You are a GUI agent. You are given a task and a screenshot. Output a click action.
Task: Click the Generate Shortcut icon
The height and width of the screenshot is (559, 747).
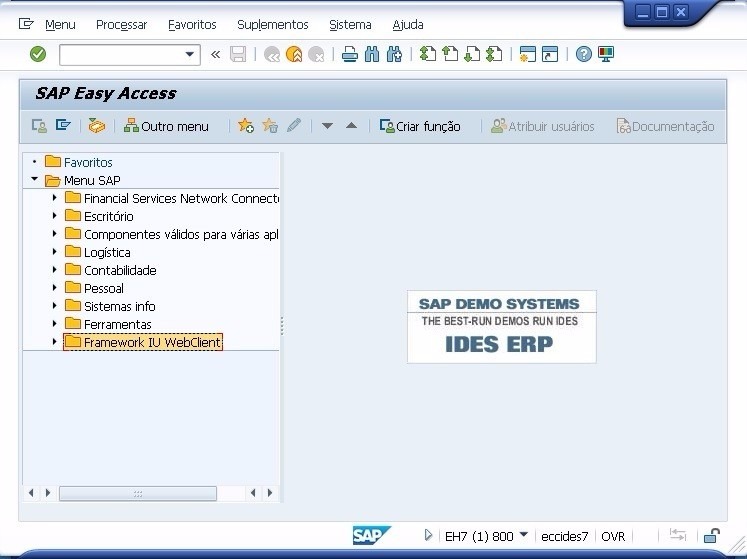pos(550,54)
